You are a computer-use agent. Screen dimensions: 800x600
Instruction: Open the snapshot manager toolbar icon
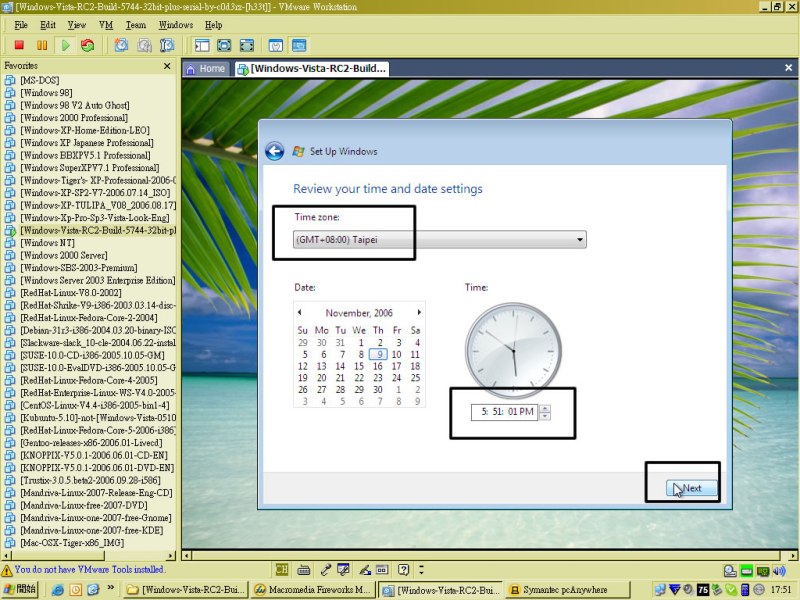pos(167,45)
